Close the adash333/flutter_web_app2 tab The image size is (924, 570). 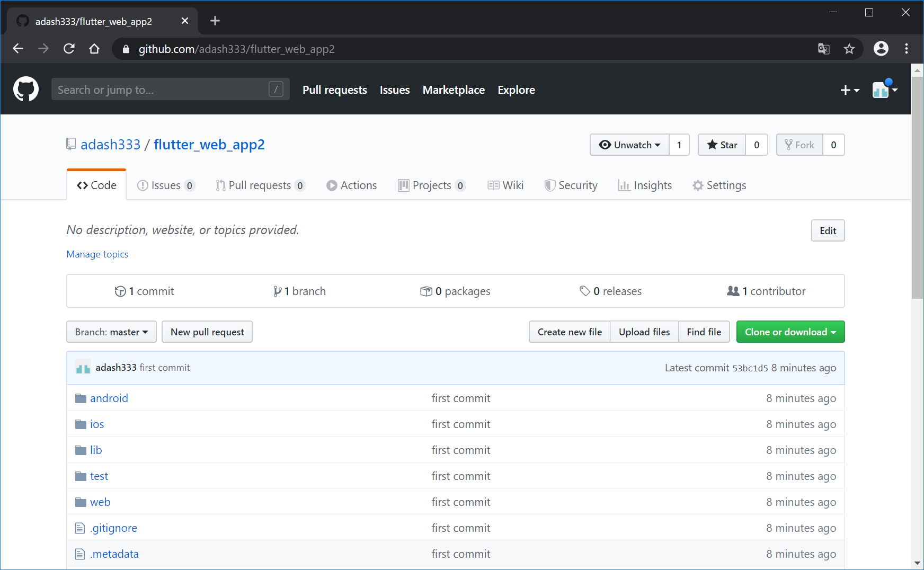(x=184, y=21)
